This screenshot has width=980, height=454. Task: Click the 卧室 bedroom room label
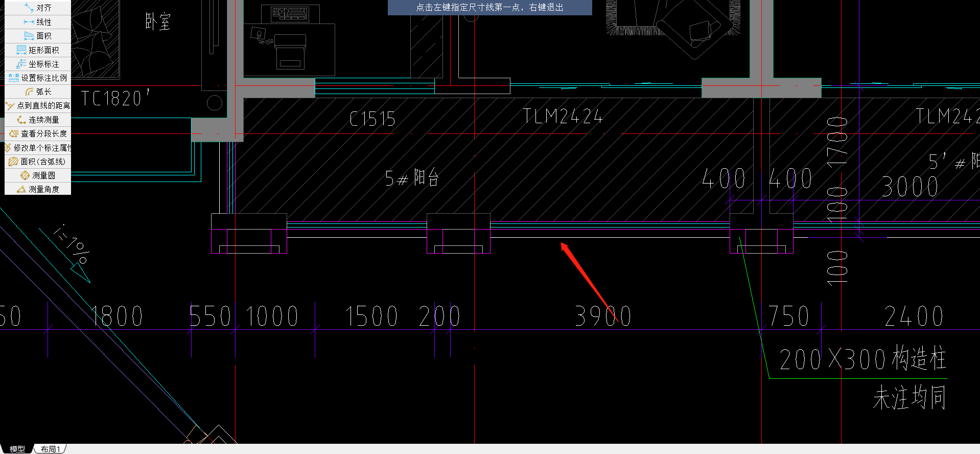[158, 21]
